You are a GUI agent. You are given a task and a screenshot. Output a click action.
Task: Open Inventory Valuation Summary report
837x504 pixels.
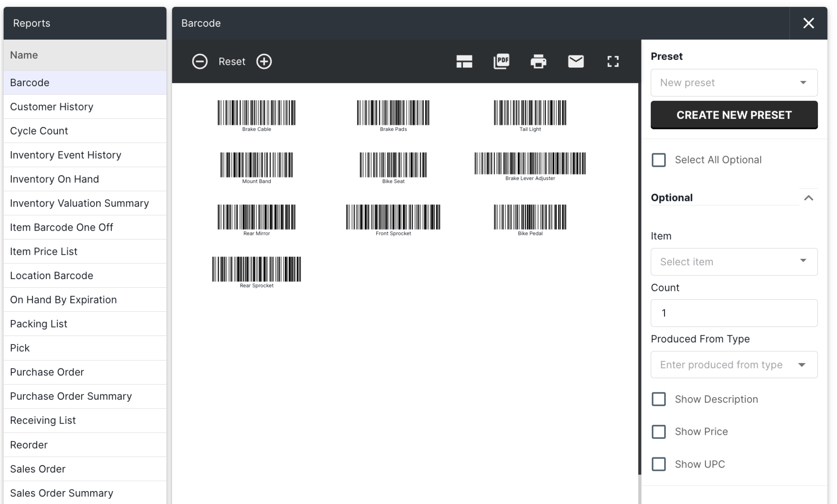point(85,203)
